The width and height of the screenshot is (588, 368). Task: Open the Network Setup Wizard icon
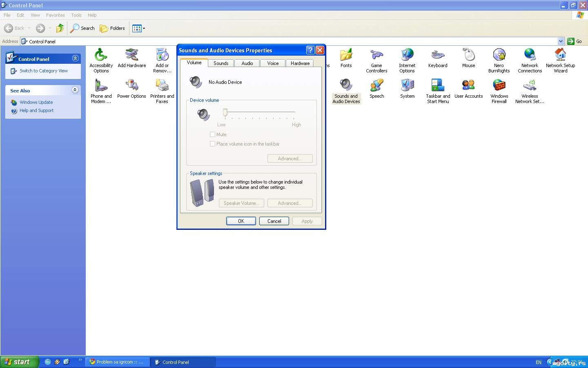[560, 60]
